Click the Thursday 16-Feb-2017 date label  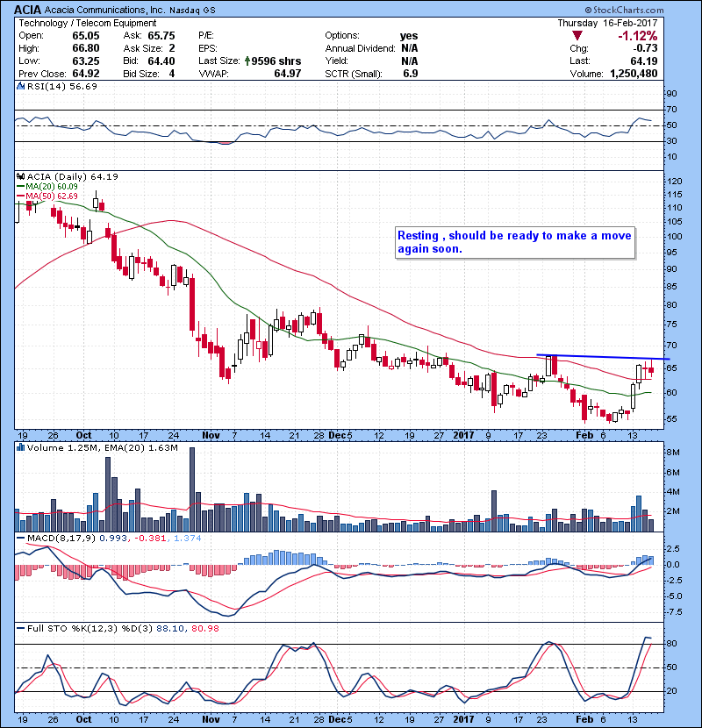coord(607,23)
